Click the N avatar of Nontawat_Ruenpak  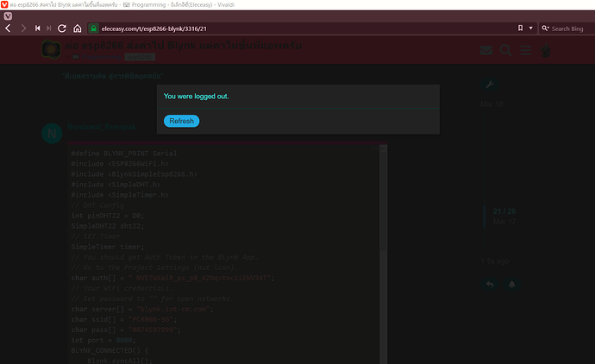(x=52, y=134)
